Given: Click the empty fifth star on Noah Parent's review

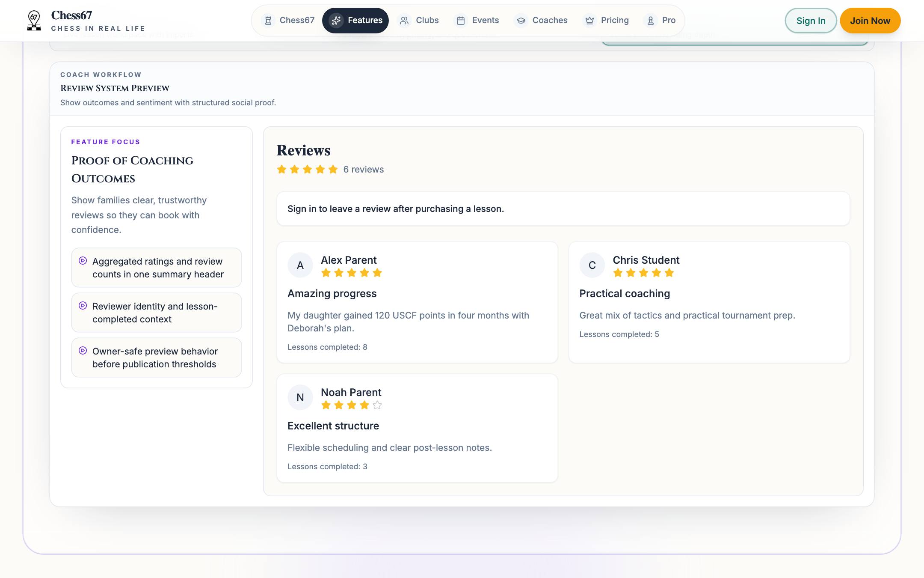Looking at the screenshot, I should pyautogui.click(x=377, y=405).
